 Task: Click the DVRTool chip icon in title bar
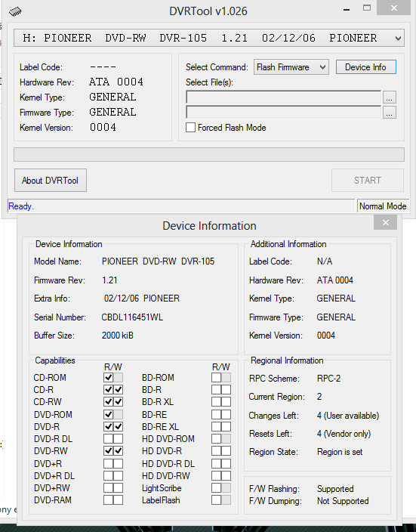click(15, 12)
